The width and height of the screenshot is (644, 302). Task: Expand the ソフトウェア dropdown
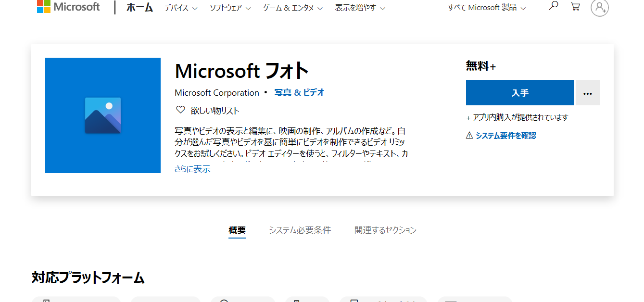(230, 8)
